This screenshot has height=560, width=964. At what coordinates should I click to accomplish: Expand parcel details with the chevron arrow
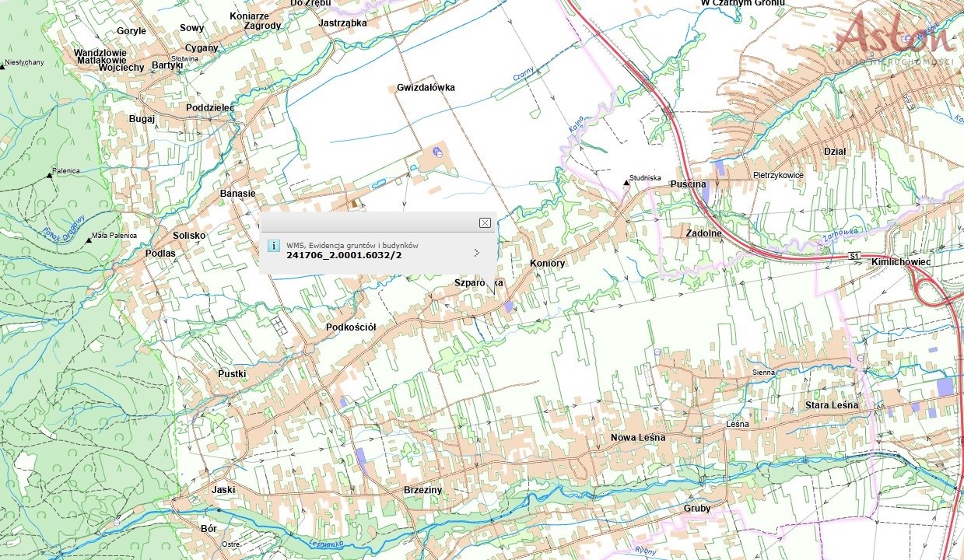476,252
